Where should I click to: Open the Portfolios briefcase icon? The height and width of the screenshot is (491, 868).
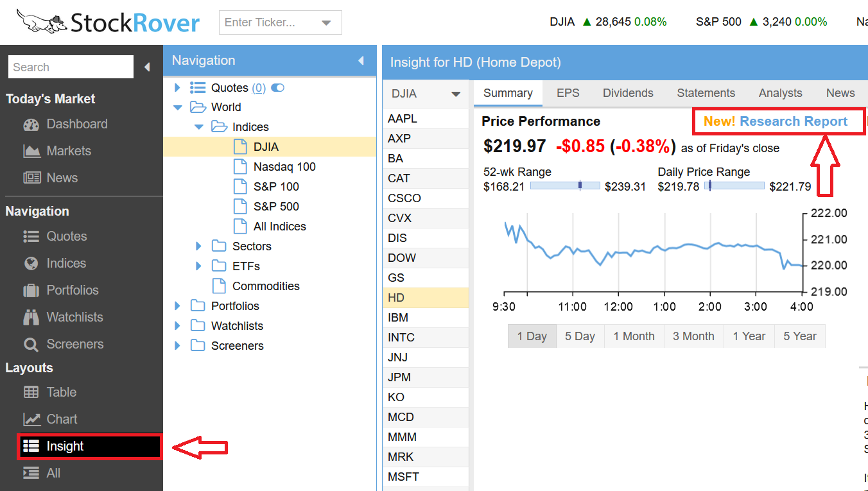point(31,291)
